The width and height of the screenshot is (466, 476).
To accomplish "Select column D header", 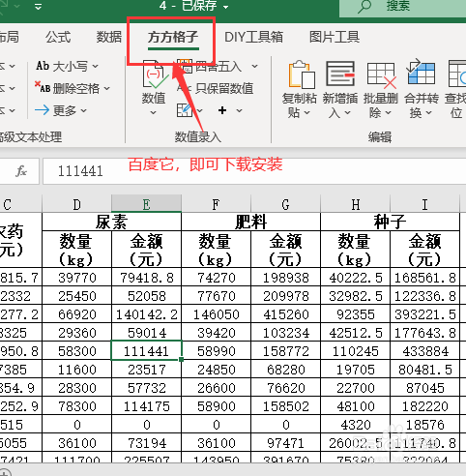I will 76,205.
